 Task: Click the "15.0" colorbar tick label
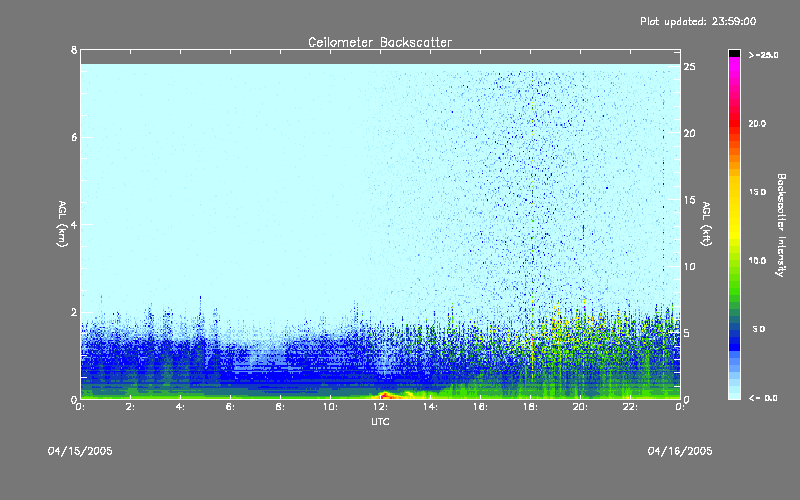pyautogui.click(x=757, y=192)
